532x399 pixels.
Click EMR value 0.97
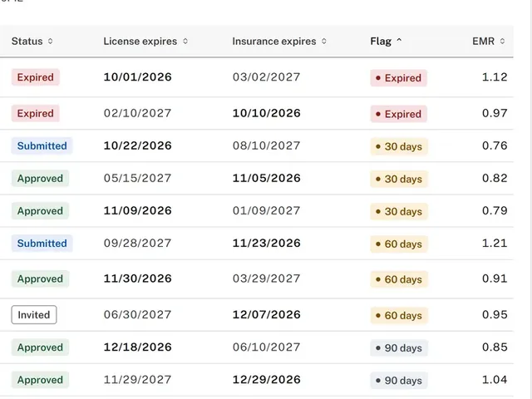tap(495, 113)
